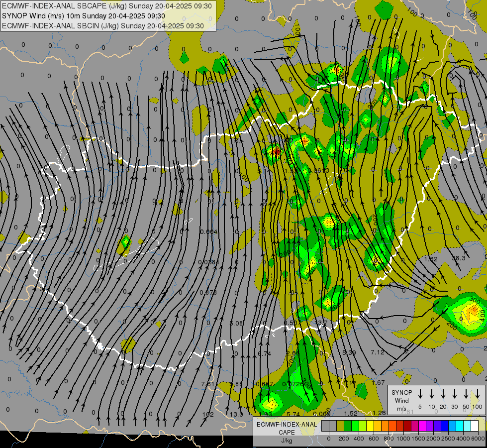Image resolution: width=487 pixels, height=448 pixels.
Task: Click the '1500' tick label of CAPE scale
Action: 418,439
